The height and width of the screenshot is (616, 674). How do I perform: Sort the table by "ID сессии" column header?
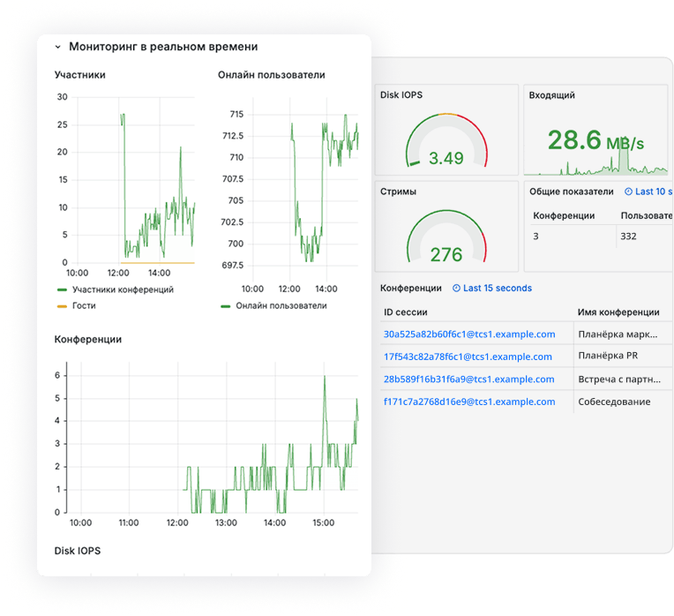click(x=405, y=312)
